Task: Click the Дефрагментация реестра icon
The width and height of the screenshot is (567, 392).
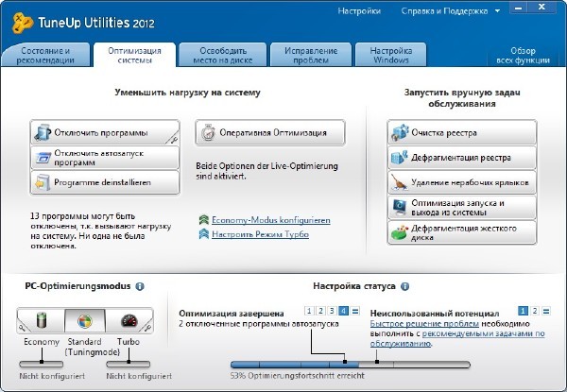Action: [x=400, y=158]
